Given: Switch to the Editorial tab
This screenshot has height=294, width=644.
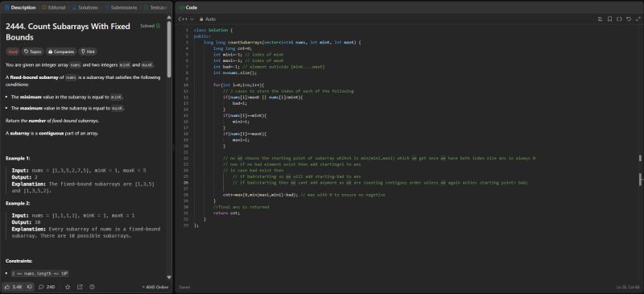Looking at the screenshot, I should pos(53,7).
